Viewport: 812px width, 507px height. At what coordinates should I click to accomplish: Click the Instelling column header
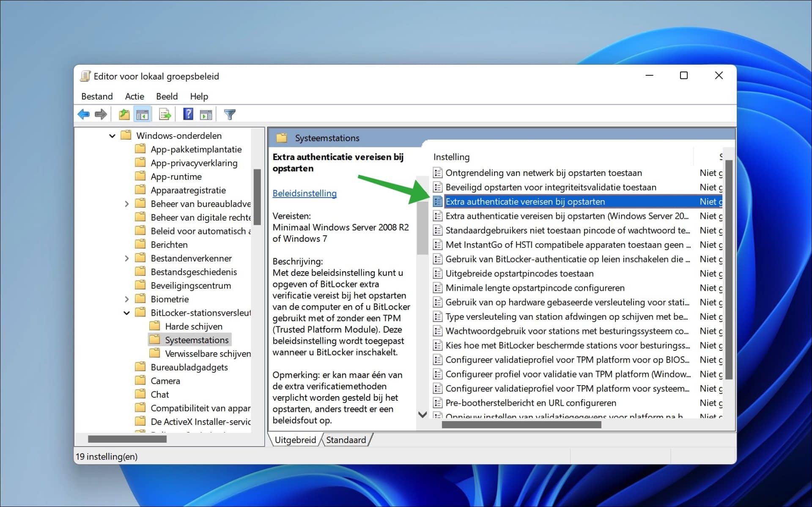pyautogui.click(x=451, y=157)
